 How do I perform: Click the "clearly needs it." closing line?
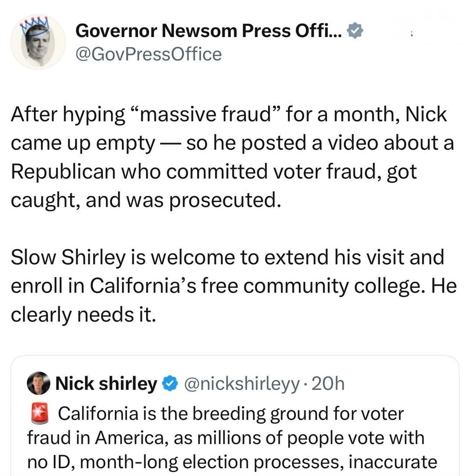(83, 314)
